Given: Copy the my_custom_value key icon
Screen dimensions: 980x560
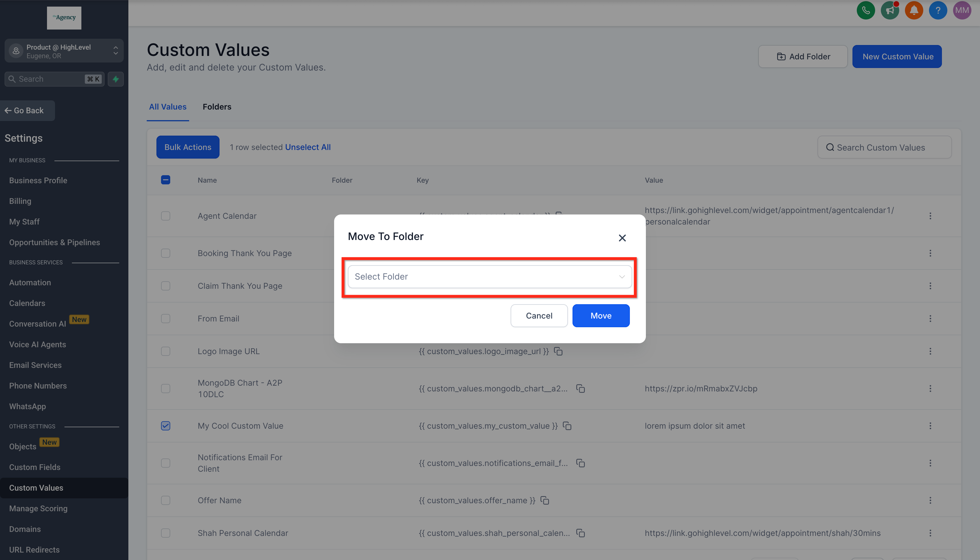Looking at the screenshot, I should tap(567, 426).
